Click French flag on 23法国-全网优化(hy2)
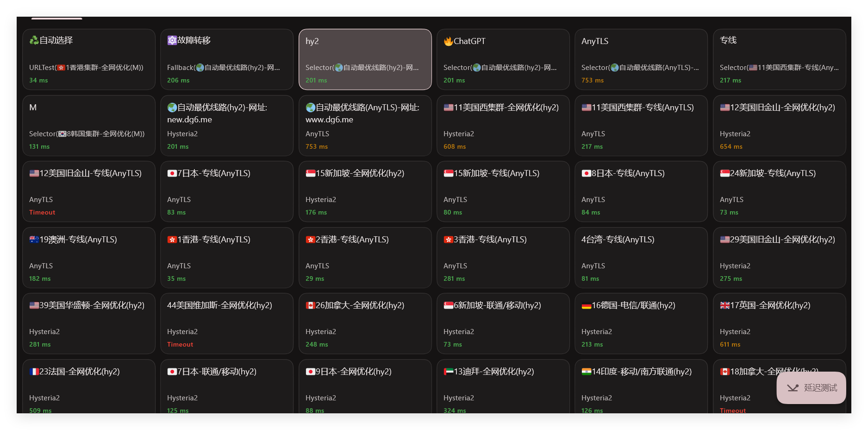 tap(34, 372)
